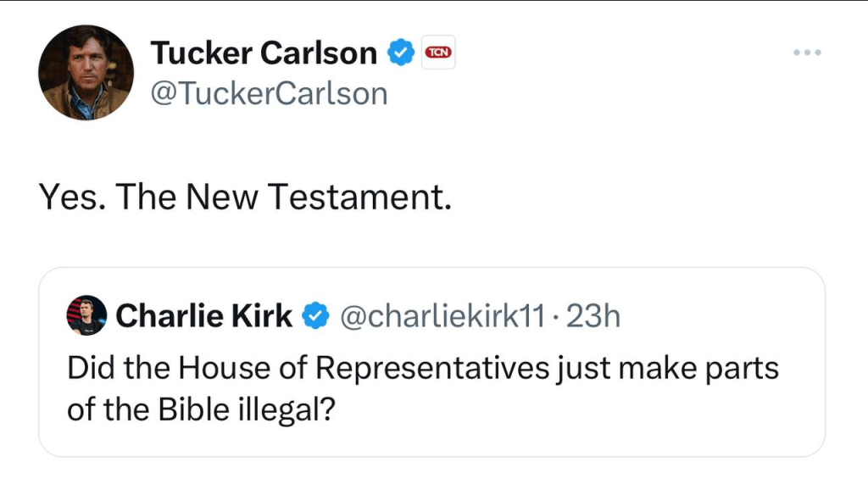The height and width of the screenshot is (501, 868).
Task: Click the separator dot before the 23h timestamp
Action: click(x=556, y=317)
